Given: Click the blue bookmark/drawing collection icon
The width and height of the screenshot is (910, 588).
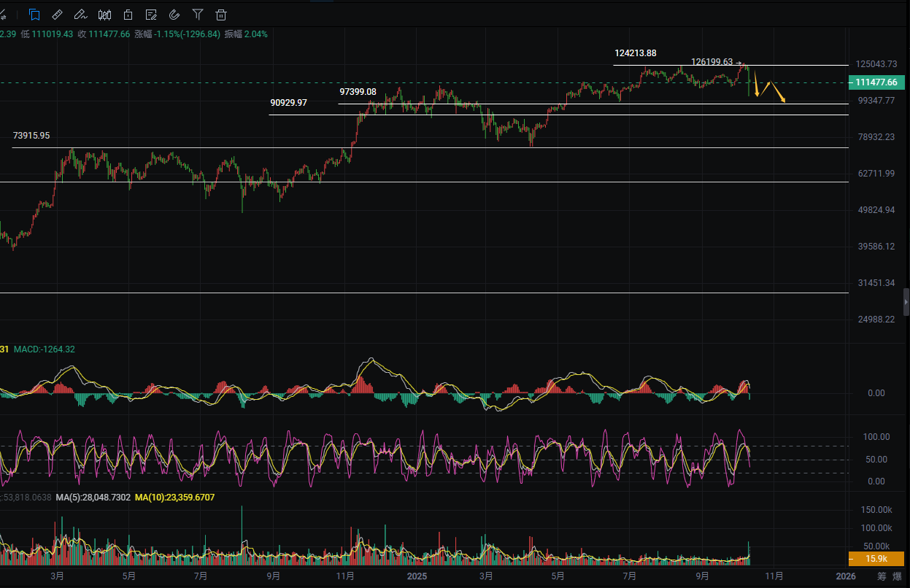Looking at the screenshot, I should pos(34,14).
